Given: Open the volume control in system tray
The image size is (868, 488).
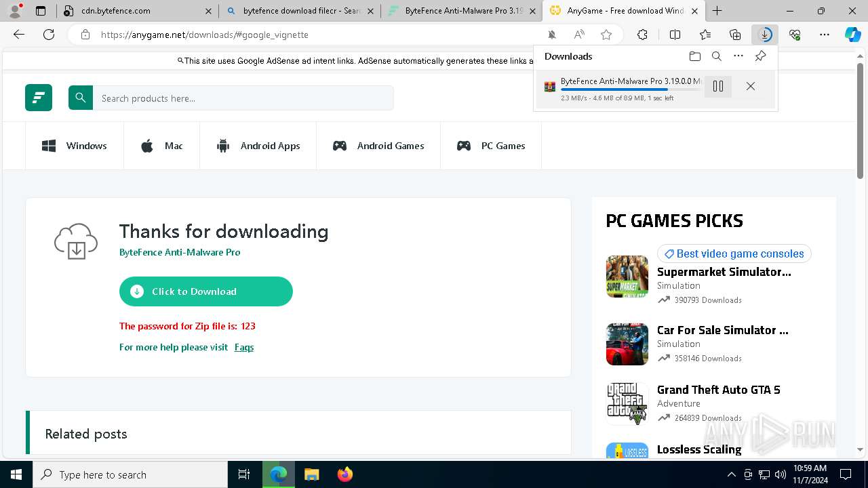Looking at the screenshot, I should (780, 474).
